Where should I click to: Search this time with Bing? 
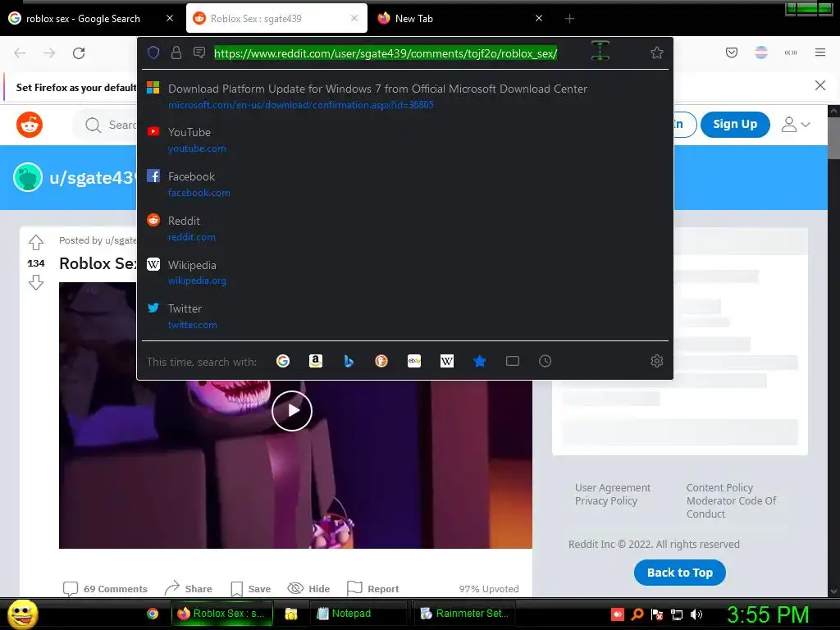[x=349, y=361]
